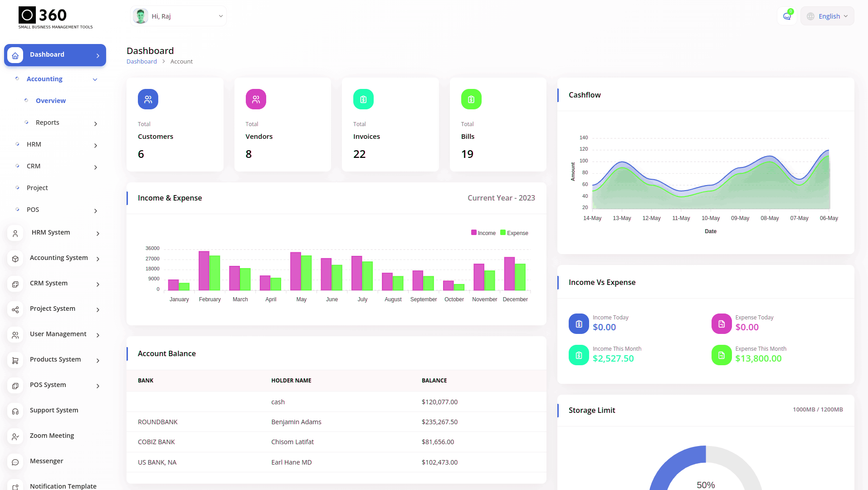Click the messenger chat icon in header
Screen dimensions: 868x490
[787, 16]
